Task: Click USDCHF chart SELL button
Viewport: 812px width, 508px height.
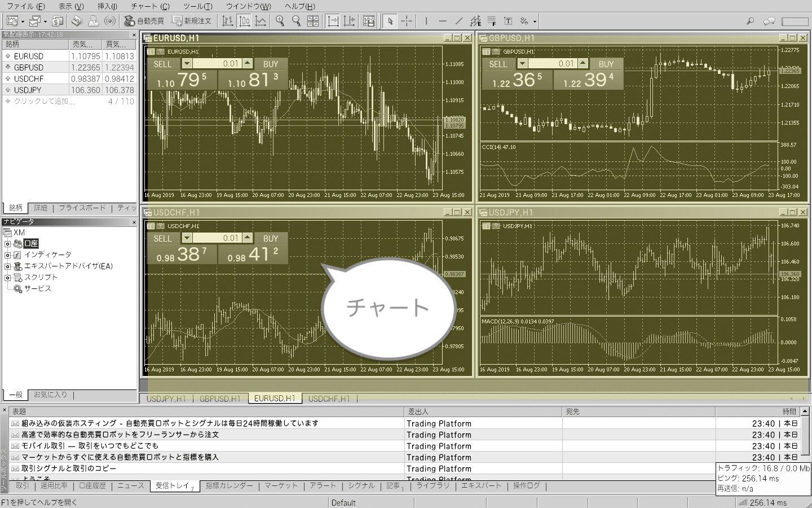Action: (x=162, y=238)
